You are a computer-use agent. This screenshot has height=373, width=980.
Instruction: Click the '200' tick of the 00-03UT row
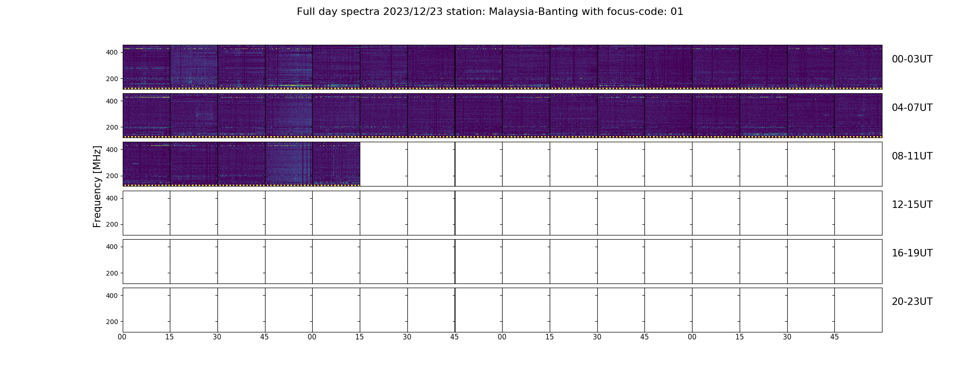pyautogui.click(x=112, y=79)
